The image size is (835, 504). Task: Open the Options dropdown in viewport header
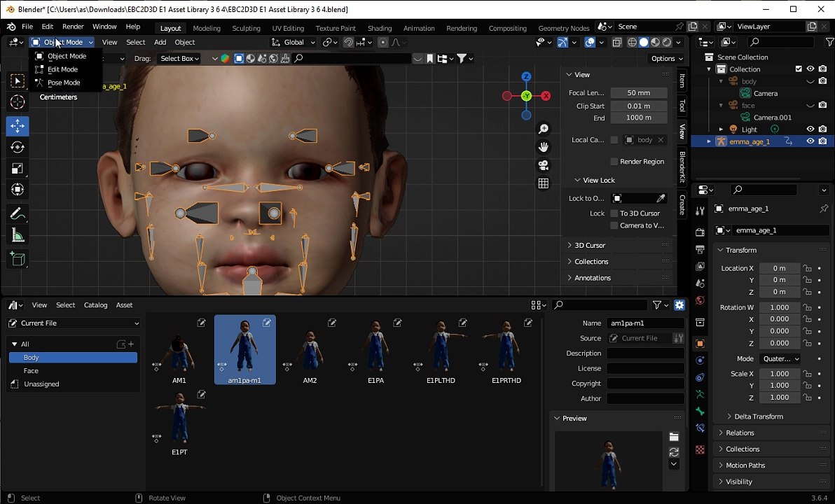coord(666,59)
